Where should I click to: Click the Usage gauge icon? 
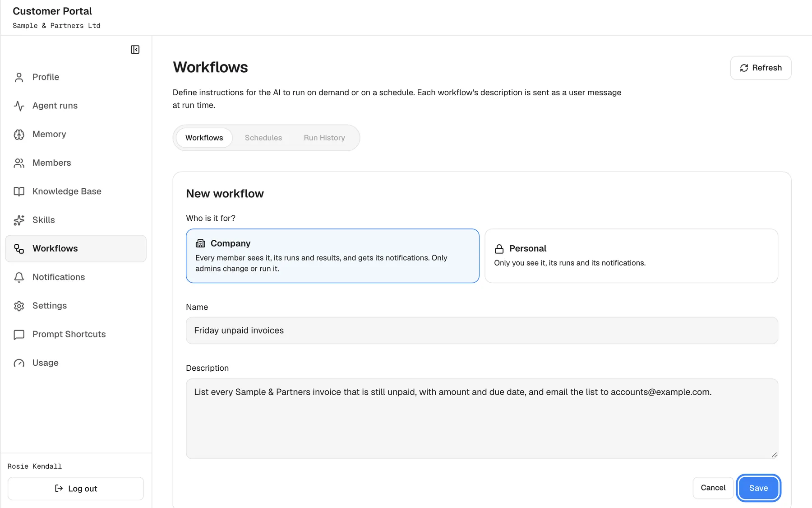point(19,363)
